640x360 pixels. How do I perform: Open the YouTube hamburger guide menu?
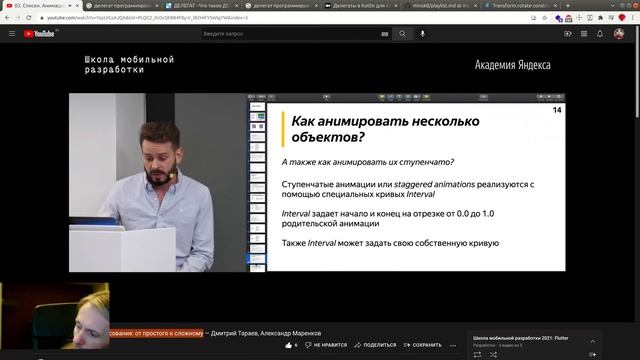pos(12,34)
